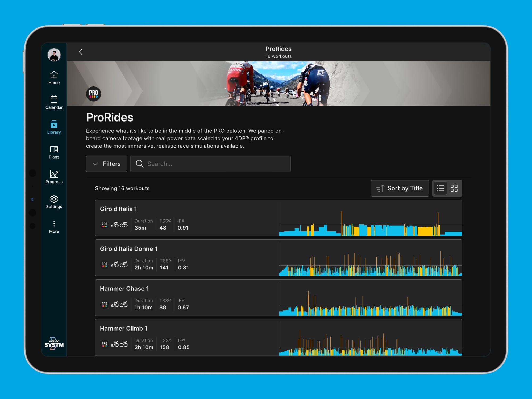Switch to list view

[x=440, y=188]
